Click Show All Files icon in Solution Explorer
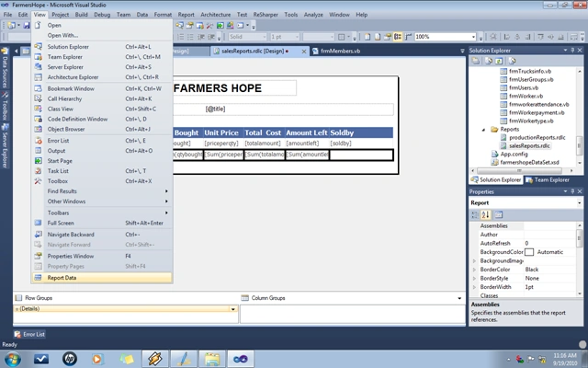The image size is (588, 368). [489, 61]
